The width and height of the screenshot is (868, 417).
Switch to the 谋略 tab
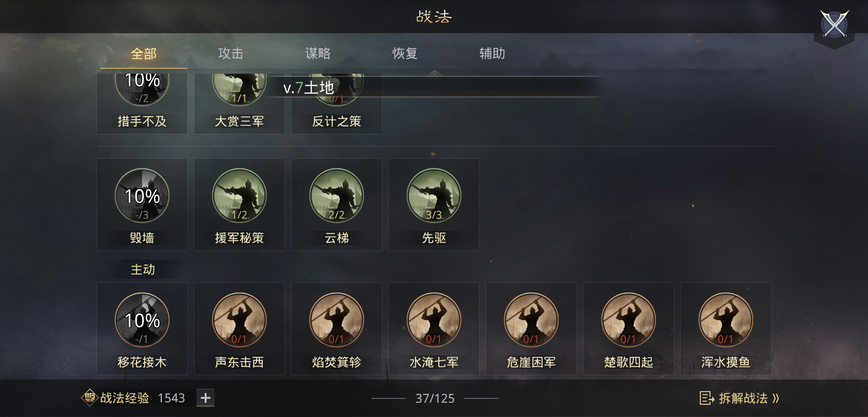pos(318,53)
